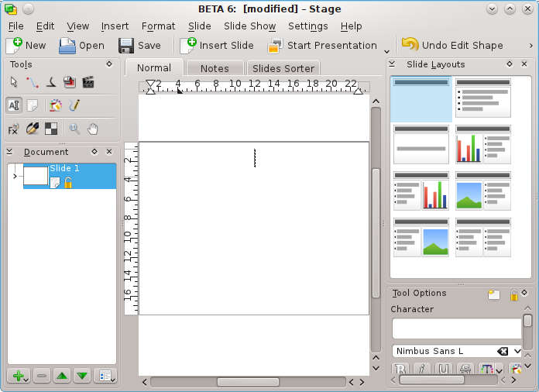This screenshot has width=539, height=392.
Task: Expand the Slide 1 tree item
Action: pyautogui.click(x=14, y=177)
